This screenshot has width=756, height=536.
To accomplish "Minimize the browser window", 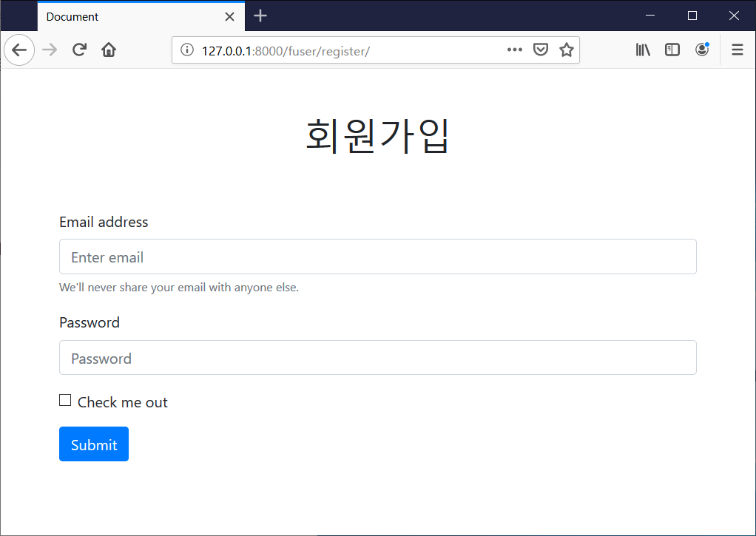I will (x=650, y=16).
